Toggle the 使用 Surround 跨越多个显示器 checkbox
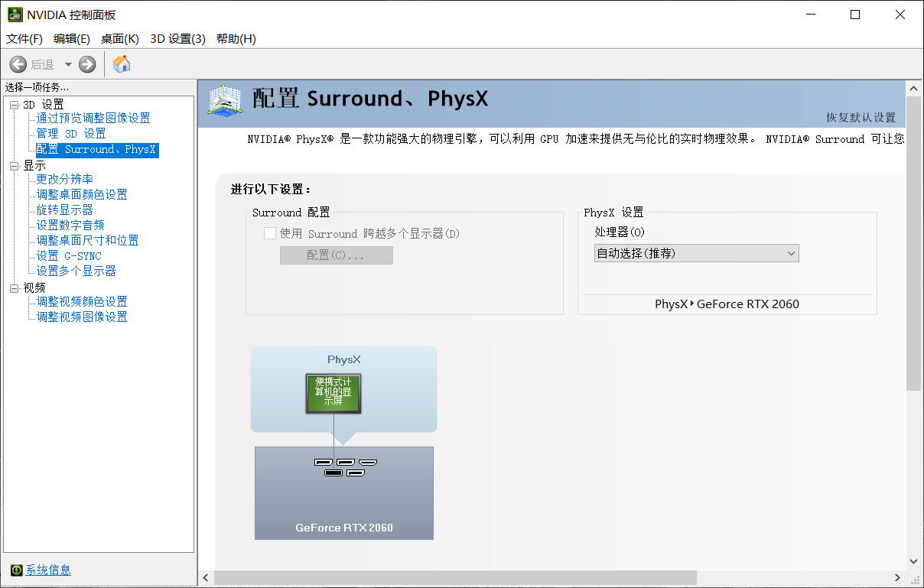 click(x=269, y=233)
